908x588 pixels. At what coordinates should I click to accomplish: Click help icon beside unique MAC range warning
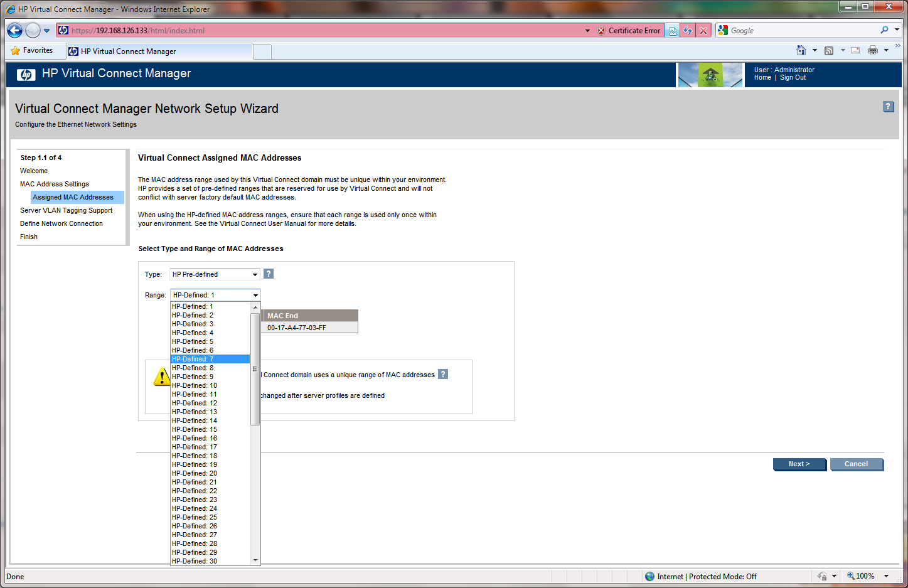(443, 374)
